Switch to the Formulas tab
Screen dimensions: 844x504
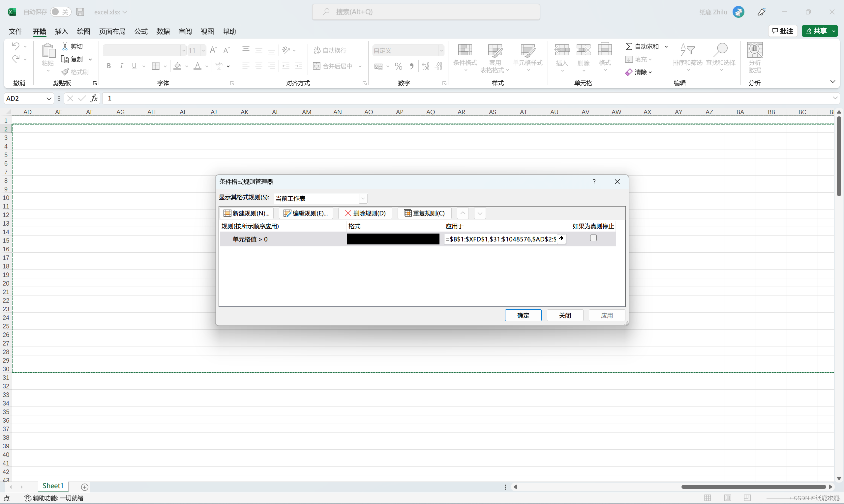[141, 32]
